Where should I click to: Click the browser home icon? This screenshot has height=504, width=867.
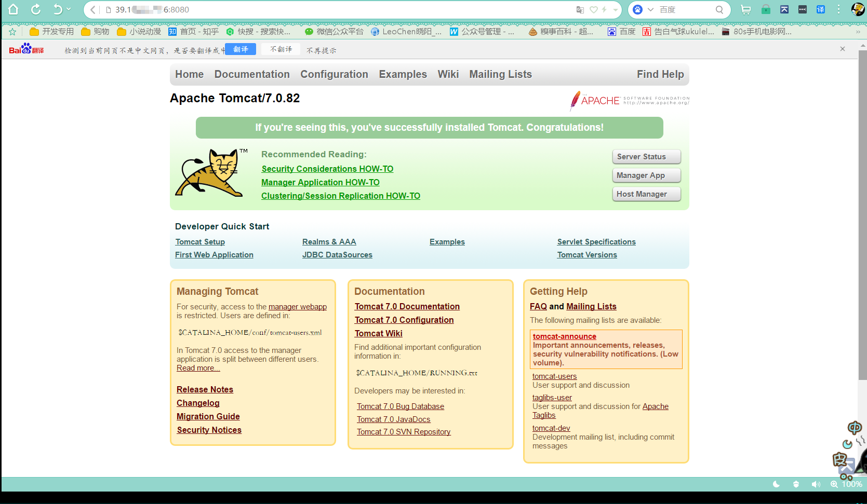14,9
